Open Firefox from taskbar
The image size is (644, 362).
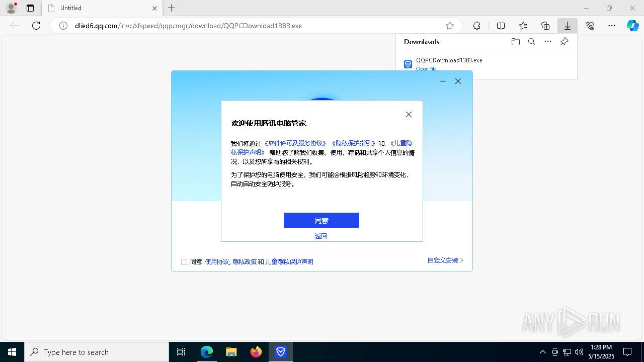pyautogui.click(x=256, y=352)
